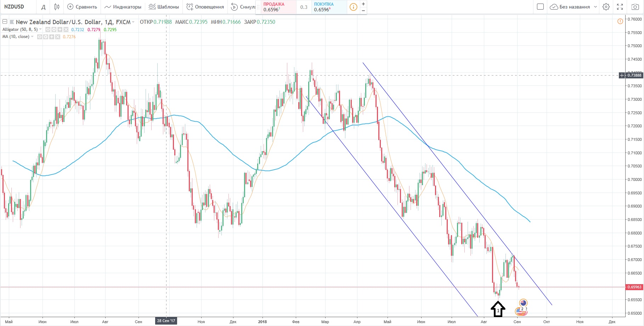Click the NZDUSD symbol input field
This screenshot has width=644, height=326.
(x=18, y=7)
